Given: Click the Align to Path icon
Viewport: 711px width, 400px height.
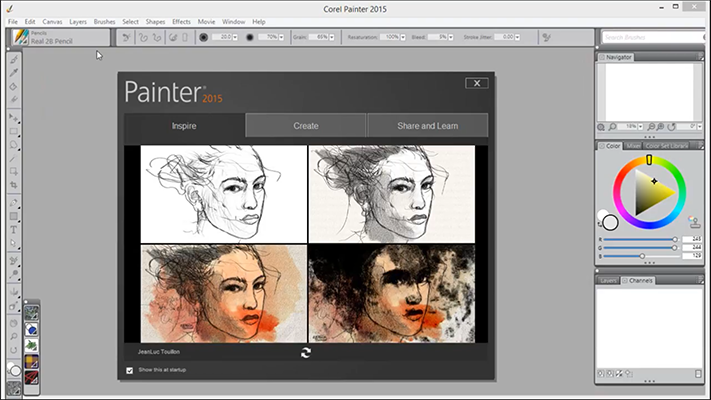Looking at the screenshot, I should coord(173,37).
